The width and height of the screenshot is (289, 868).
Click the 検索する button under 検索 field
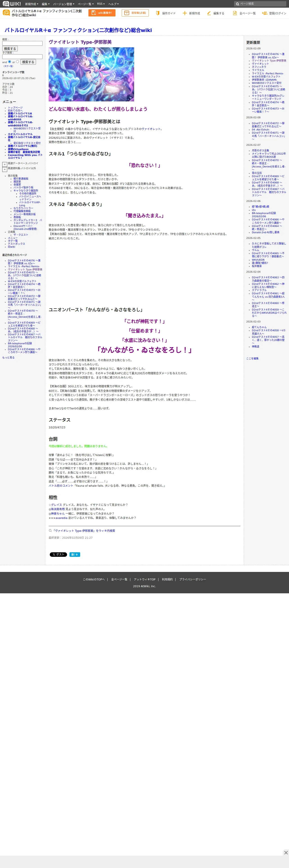tap(10, 49)
